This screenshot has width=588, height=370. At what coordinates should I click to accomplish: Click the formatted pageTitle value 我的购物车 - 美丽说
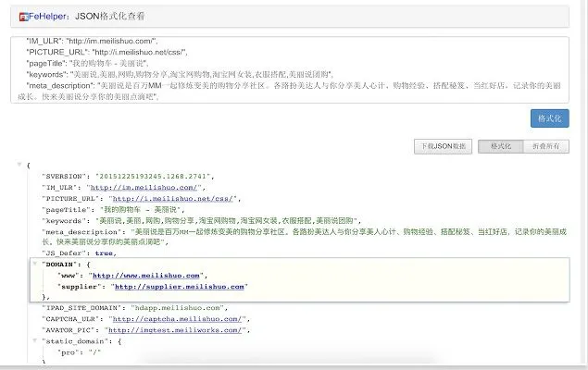click(140, 210)
